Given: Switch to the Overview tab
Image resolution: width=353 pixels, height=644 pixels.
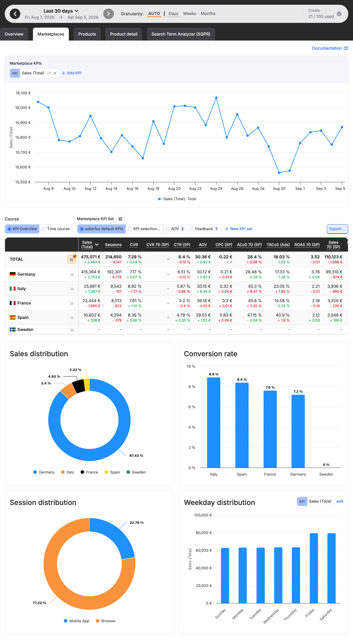Looking at the screenshot, I should click(x=14, y=34).
